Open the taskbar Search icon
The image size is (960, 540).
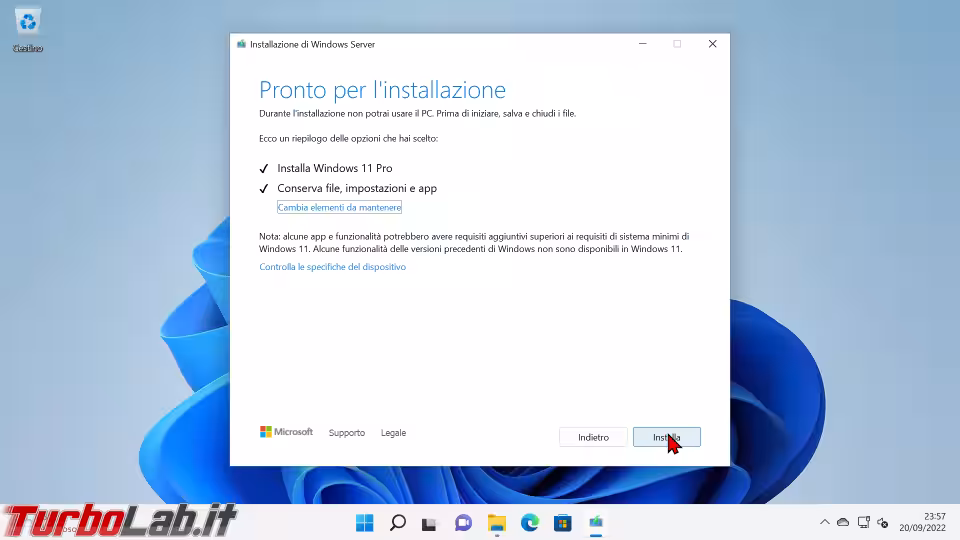pos(398,523)
